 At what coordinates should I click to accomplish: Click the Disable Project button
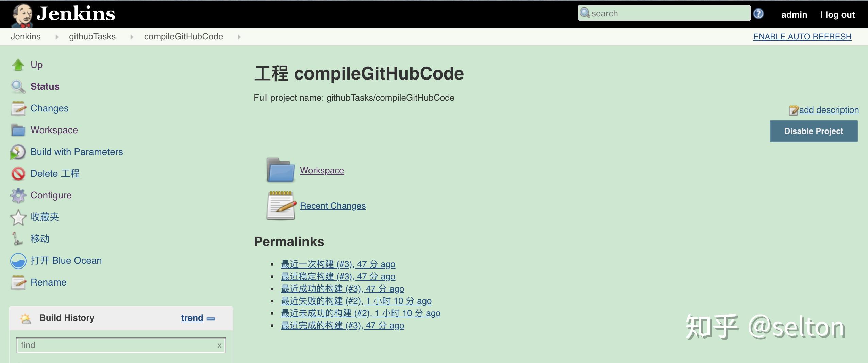click(814, 131)
